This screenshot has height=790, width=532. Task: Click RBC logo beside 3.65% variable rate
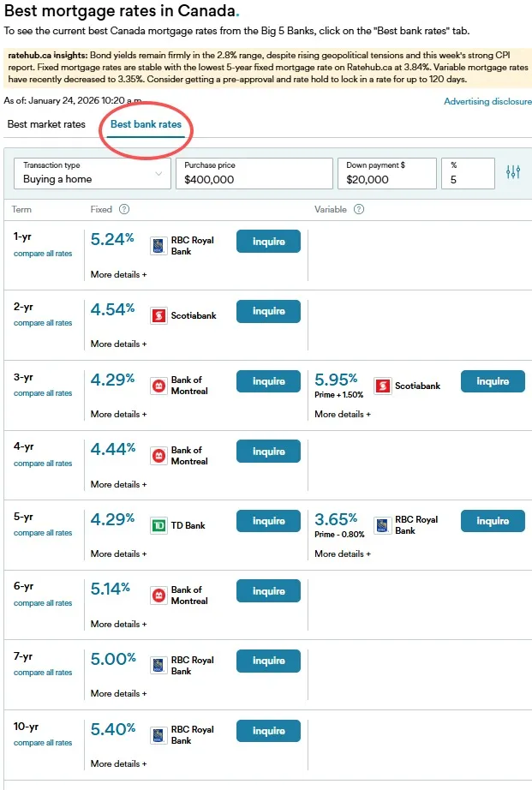(x=382, y=525)
